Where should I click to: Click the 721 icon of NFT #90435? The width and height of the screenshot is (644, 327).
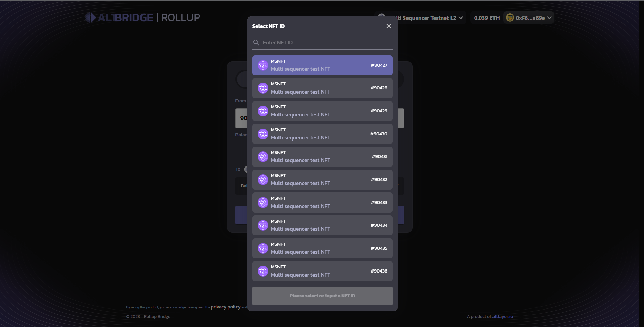point(263,248)
